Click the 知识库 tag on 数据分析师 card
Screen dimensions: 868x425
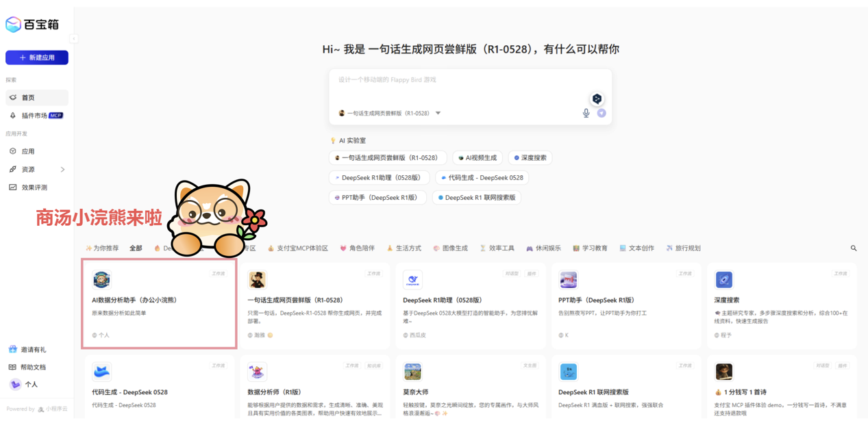click(x=374, y=366)
